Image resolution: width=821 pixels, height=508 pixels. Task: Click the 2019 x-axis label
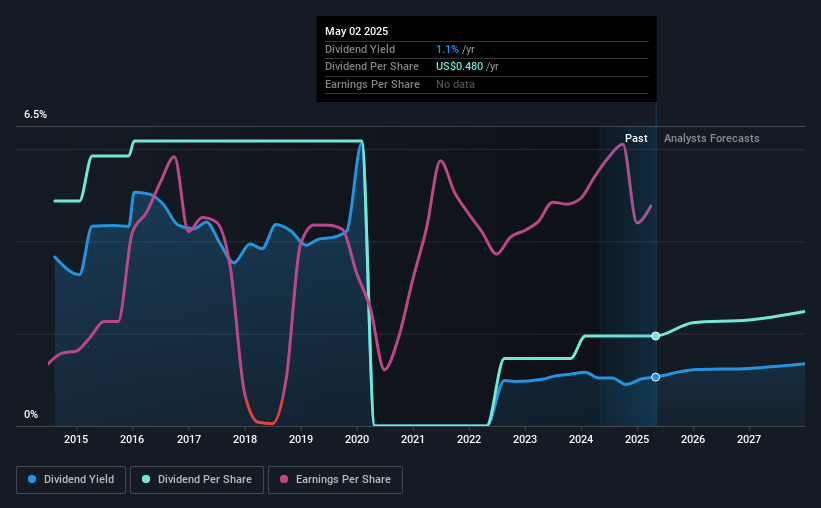click(x=301, y=439)
